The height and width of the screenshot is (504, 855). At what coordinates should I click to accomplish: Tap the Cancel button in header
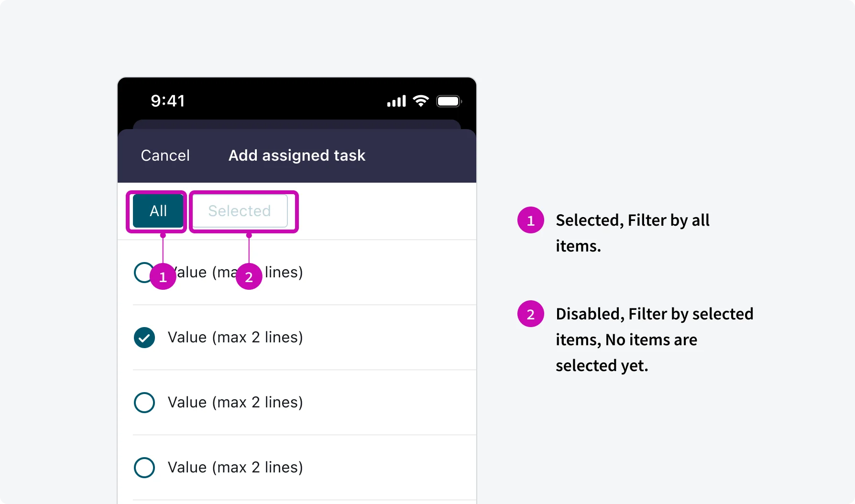pyautogui.click(x=165, y=155)
